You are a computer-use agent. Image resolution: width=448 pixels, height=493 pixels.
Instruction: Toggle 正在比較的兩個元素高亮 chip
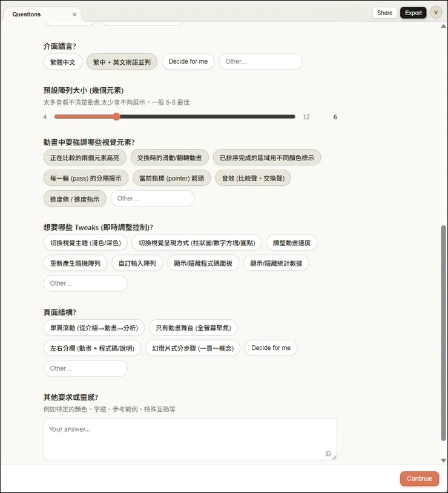coord(85,157)
